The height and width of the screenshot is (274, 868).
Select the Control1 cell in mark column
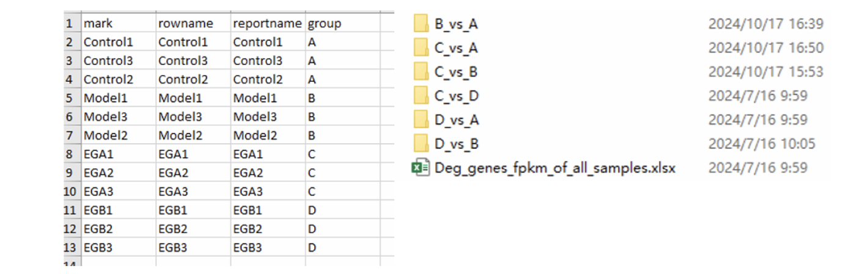[x=119, y=42]
